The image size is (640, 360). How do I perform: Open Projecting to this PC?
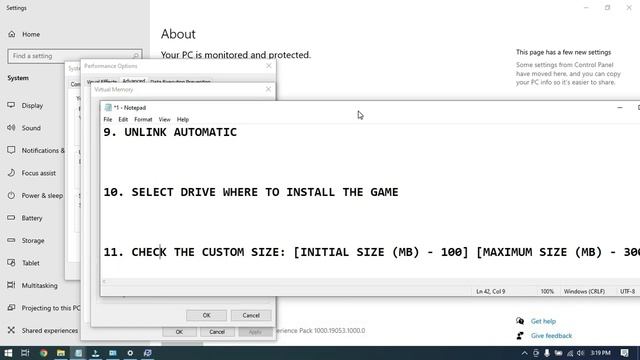[43, 308]
